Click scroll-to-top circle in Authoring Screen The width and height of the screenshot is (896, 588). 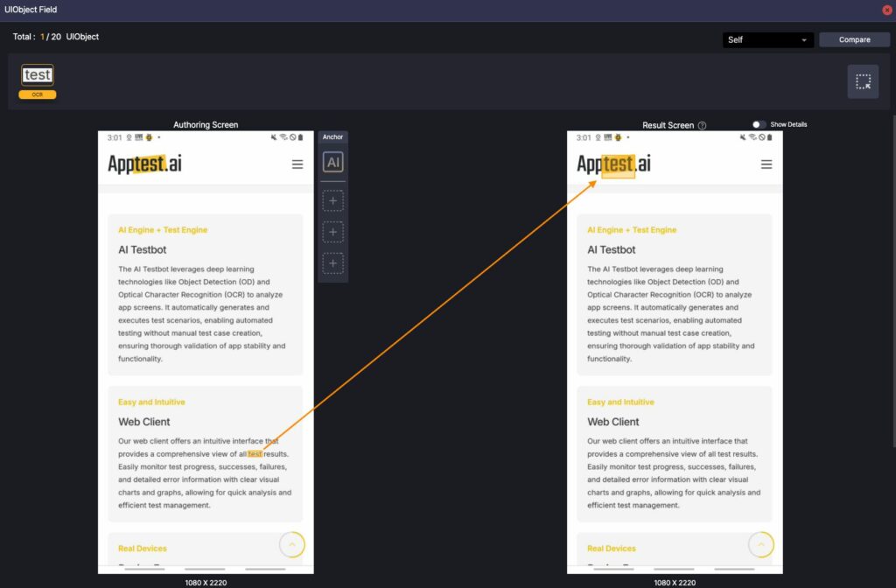tap(292, 544)
